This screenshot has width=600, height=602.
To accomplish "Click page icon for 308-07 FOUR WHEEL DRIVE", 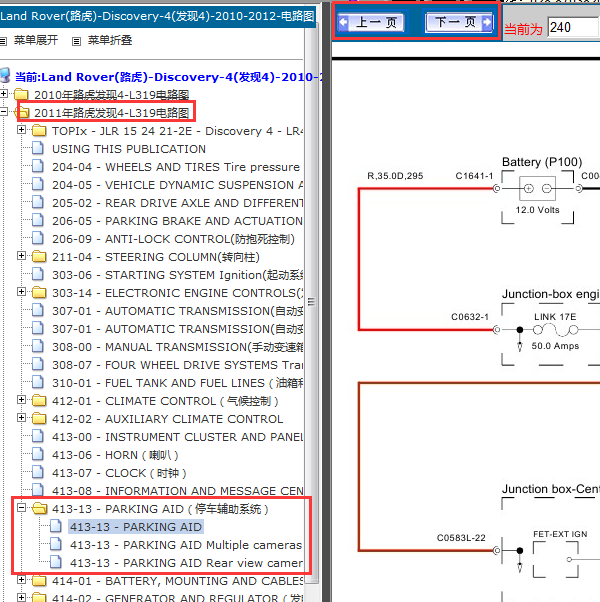I will (38, 364).
